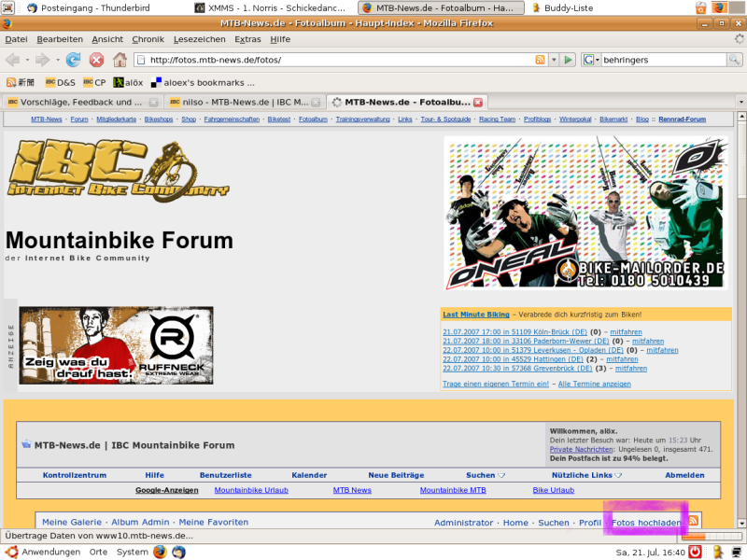
Task: Switch to the Vorschläge, Feedback tab
Action: pos(82,102)
